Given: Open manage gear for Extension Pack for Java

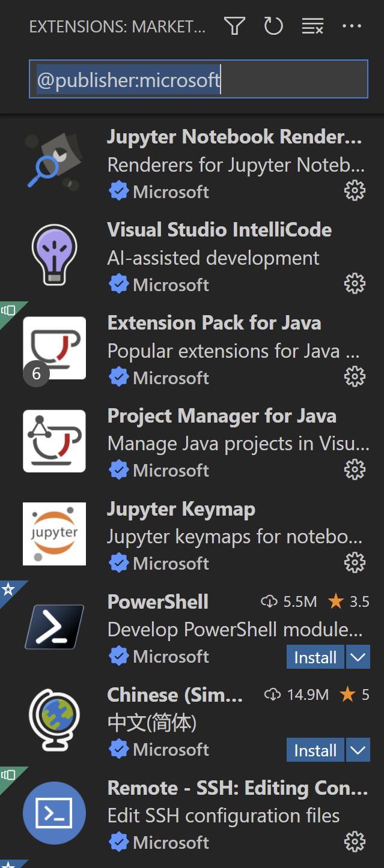Looking at the screenshot, I should pos(355,377).
